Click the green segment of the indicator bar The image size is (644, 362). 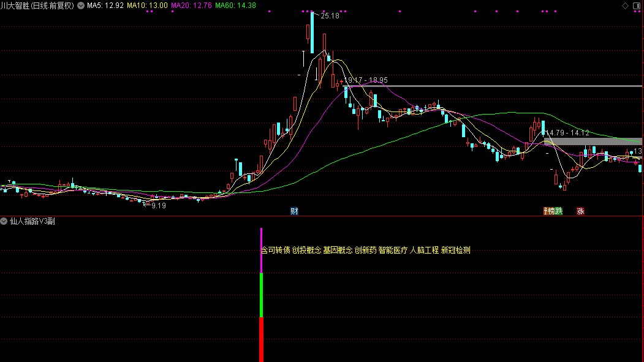tap(261, 295)
